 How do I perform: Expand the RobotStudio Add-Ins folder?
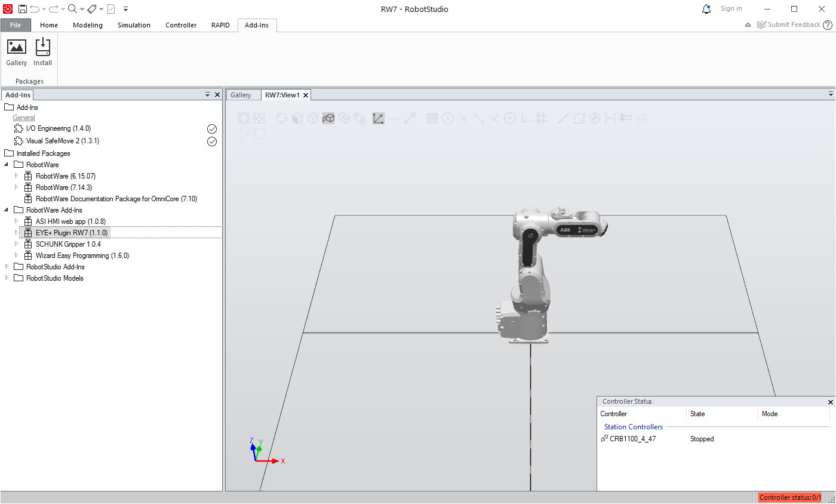(7, 266)
